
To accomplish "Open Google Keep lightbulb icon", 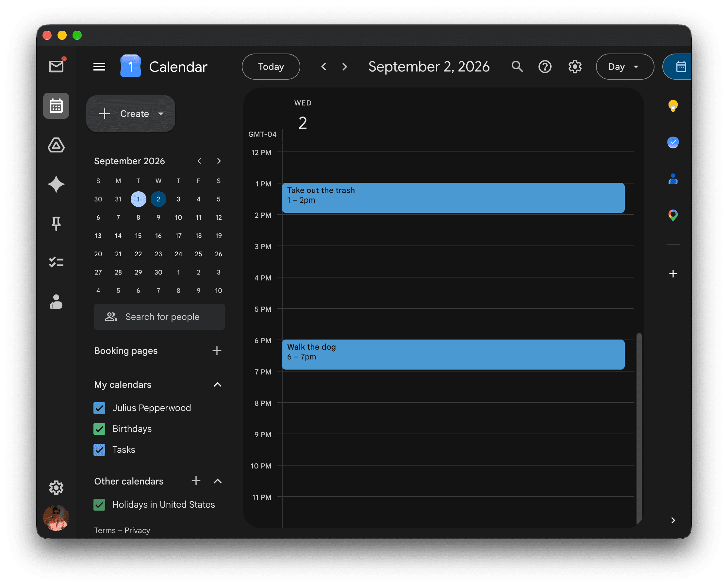I will pyautogui.click(x=673, y=106).
